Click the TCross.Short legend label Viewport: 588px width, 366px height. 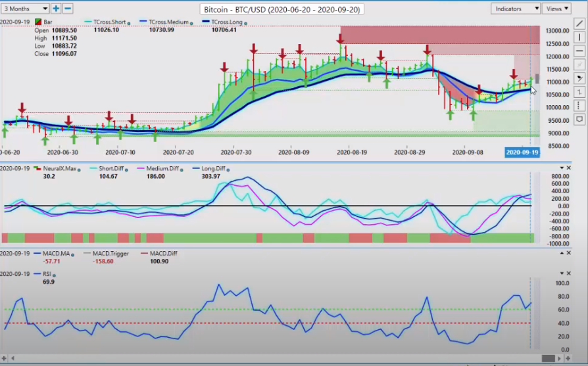click(x=109, y=22)
